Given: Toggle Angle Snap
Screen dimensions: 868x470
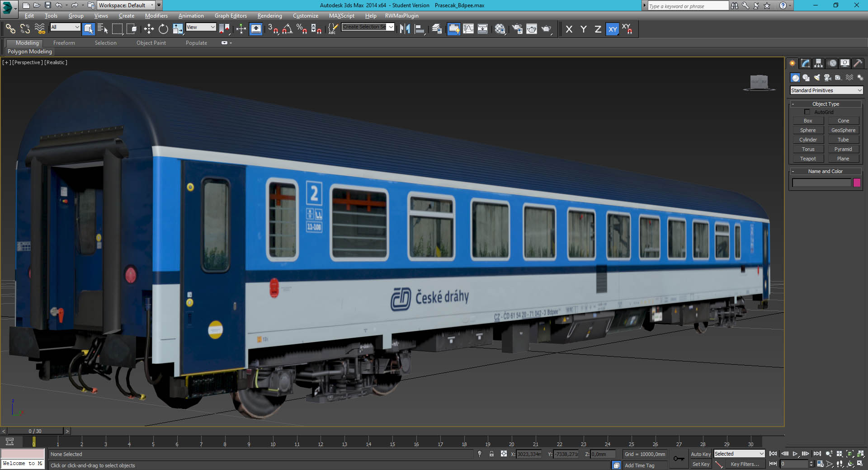Looking at the screenshot, I should (288, 29).
